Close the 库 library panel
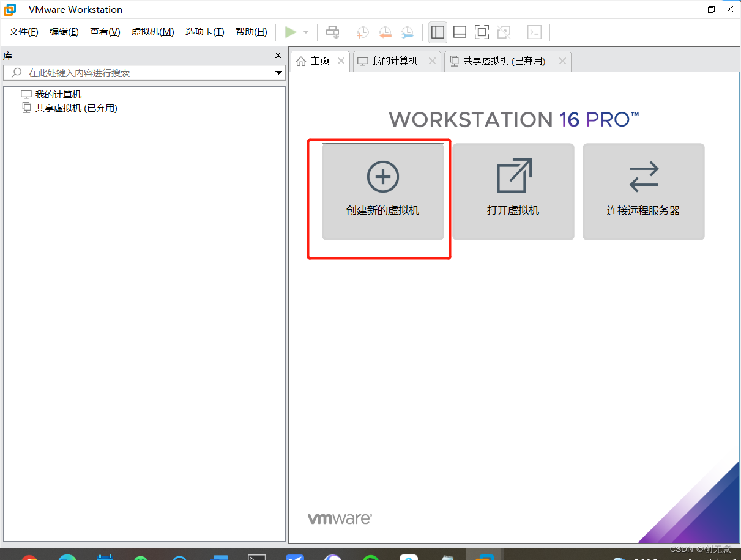Image resolution: width=741 pixels, height=560 pixels. 278,56
